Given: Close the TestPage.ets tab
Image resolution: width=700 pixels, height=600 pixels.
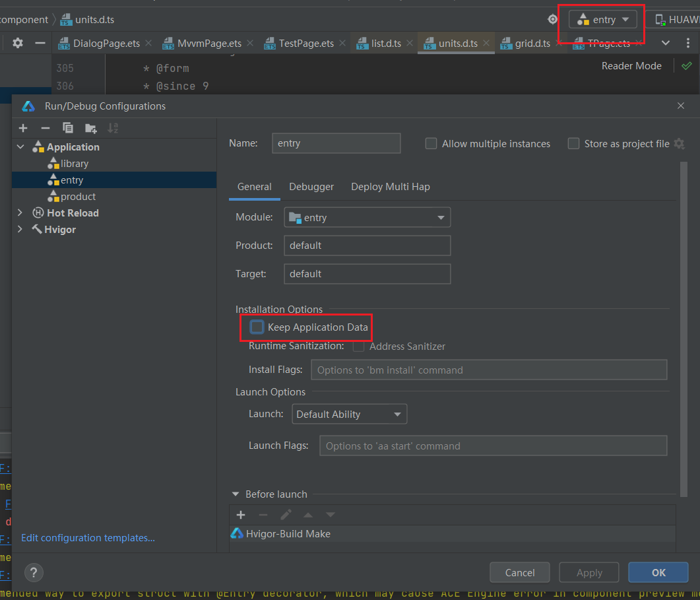Looking at the screenshot, I should (342, 43).
